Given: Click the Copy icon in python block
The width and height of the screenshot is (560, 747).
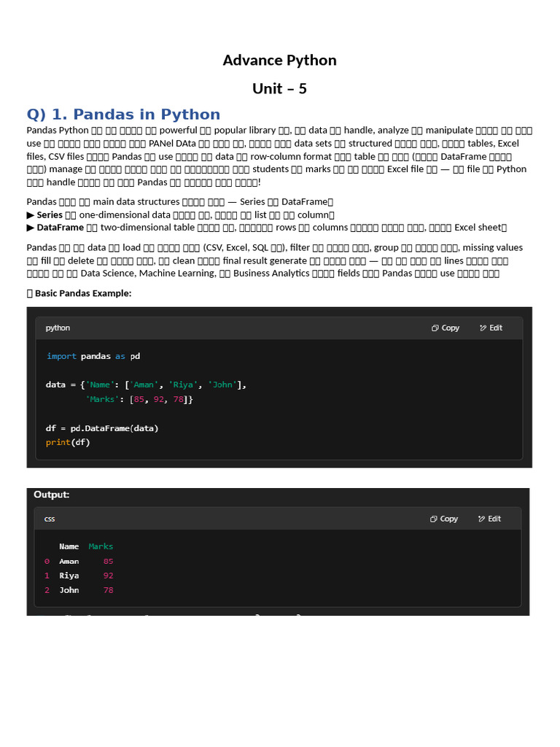Looking at the screenshot, I should [x=435, y=328].
